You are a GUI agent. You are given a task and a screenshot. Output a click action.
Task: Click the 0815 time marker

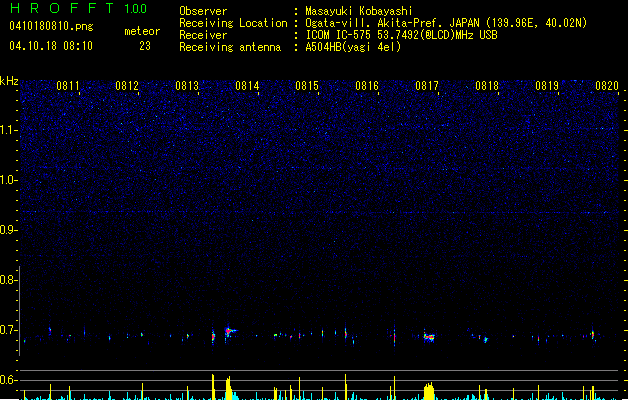click(x=306, y=86)
